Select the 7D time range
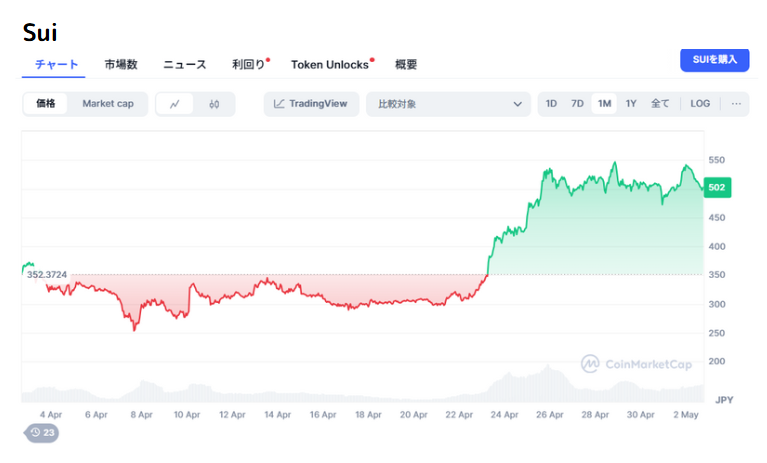Image resolution: width=767 pixels, height=463 pixels. tap(577, 104)
